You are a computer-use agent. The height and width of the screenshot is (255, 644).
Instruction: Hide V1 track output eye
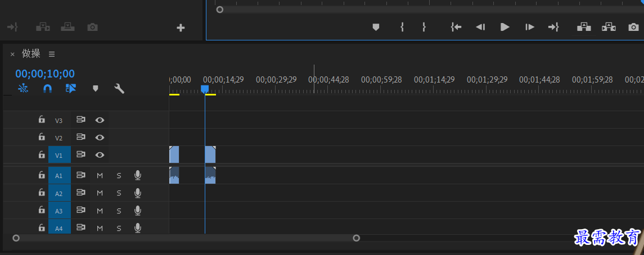(100, 155)
